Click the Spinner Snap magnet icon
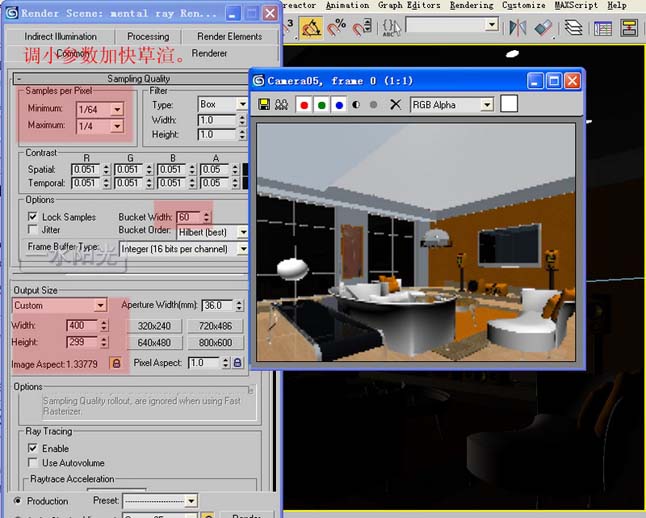Viewport: 646px width, 518px height. coord(362,27)
